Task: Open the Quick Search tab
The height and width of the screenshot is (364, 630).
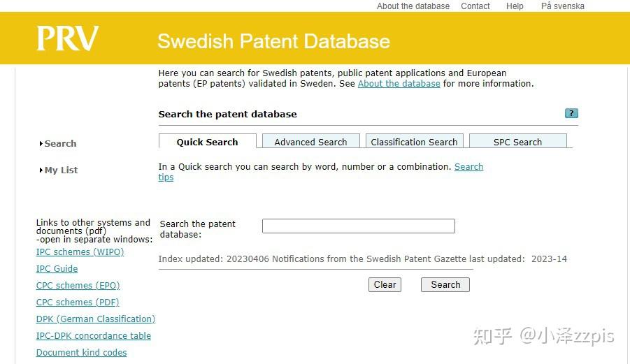Action: click(207, 142)
